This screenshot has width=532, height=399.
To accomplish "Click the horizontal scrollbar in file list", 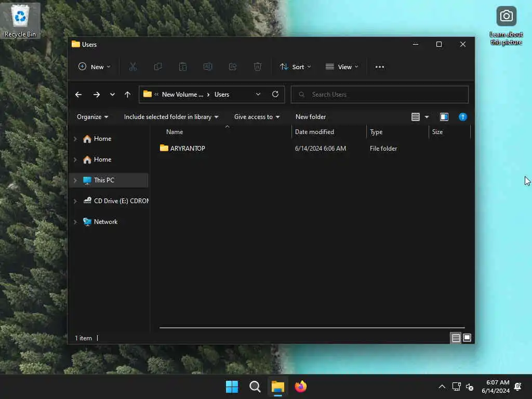I will (x=312, y=328).
